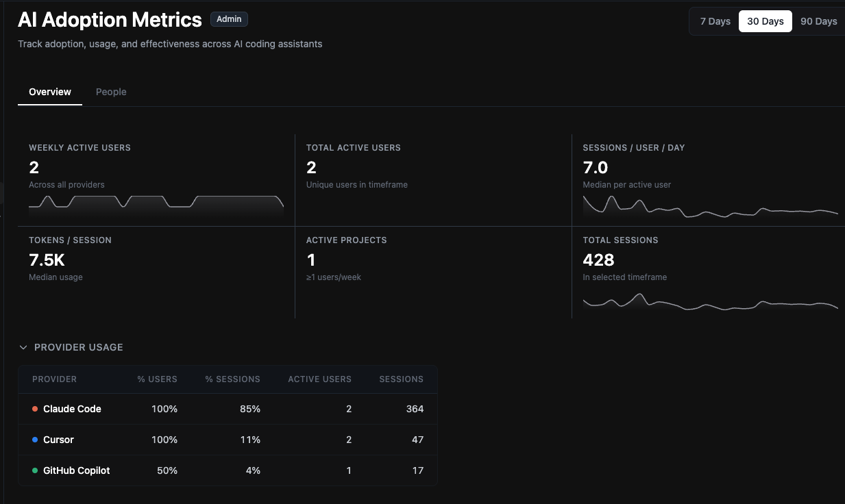Keep the 30 Days range selected

765,21
